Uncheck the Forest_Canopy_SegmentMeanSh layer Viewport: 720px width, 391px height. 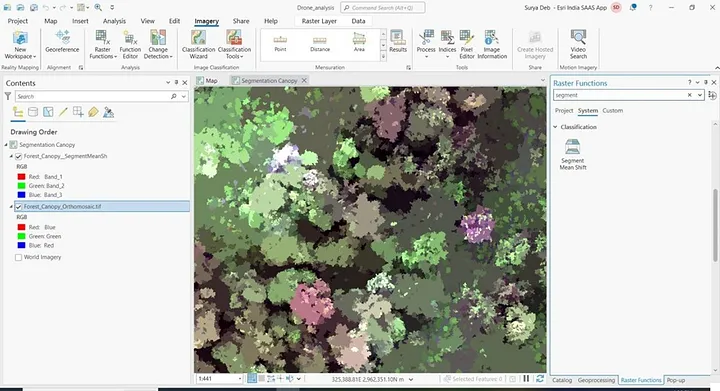click(18, 156)
